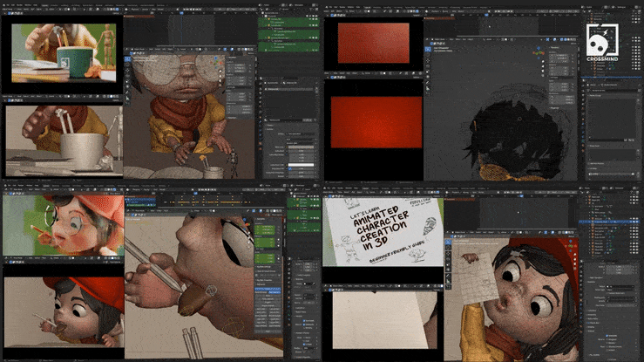
Task: Click the top green field in pencil close-up sidebar
Action: click(265, 227)
